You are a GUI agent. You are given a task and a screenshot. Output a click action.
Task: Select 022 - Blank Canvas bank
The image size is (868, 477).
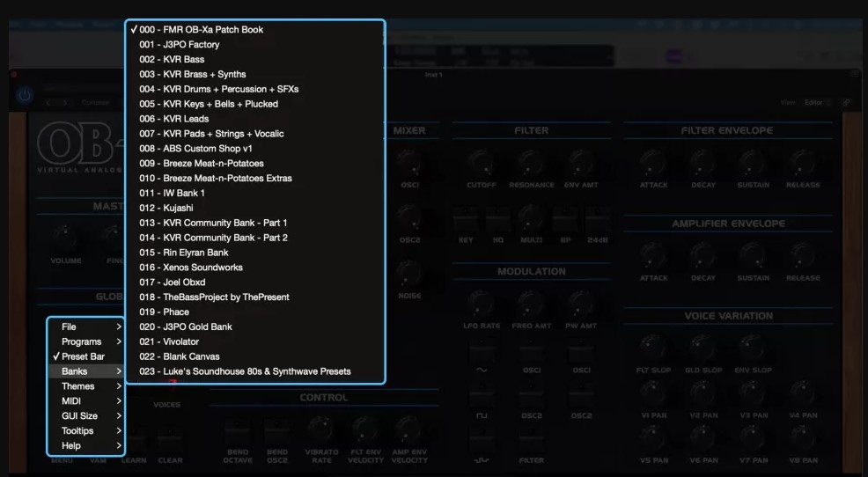point(255,357)
